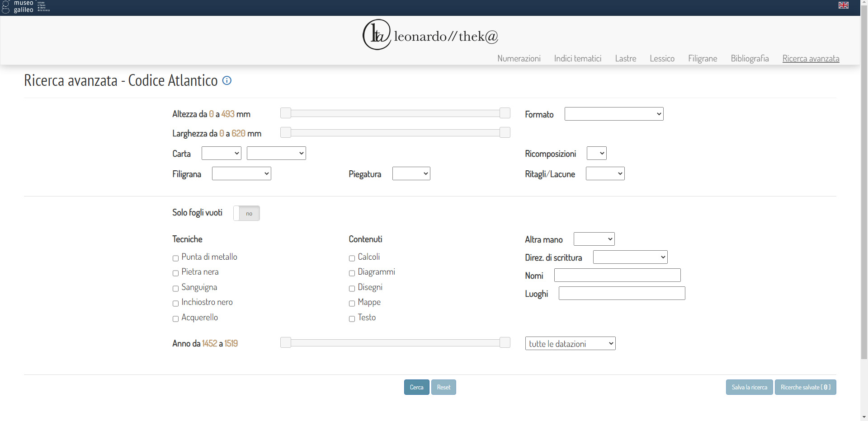Toggle the Solo fogli vuoti switch
This screenshot has width=868, height=421.
coord(246,213)
